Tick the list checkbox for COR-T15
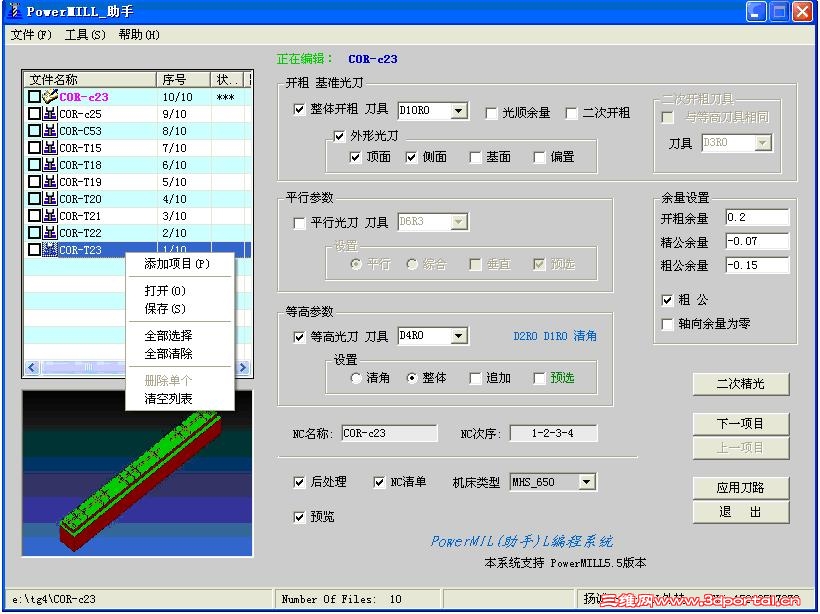Viewport: 820px width, 614px height. coord(34,147)
